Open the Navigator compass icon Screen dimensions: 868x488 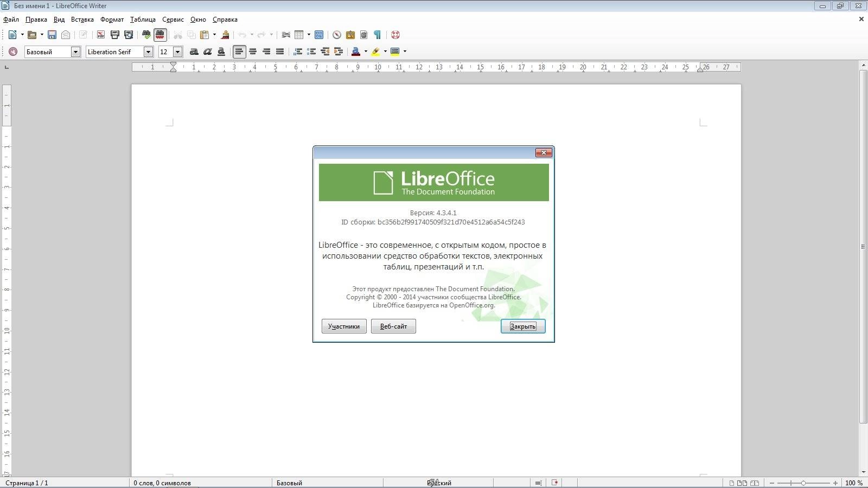pos(337,35)
